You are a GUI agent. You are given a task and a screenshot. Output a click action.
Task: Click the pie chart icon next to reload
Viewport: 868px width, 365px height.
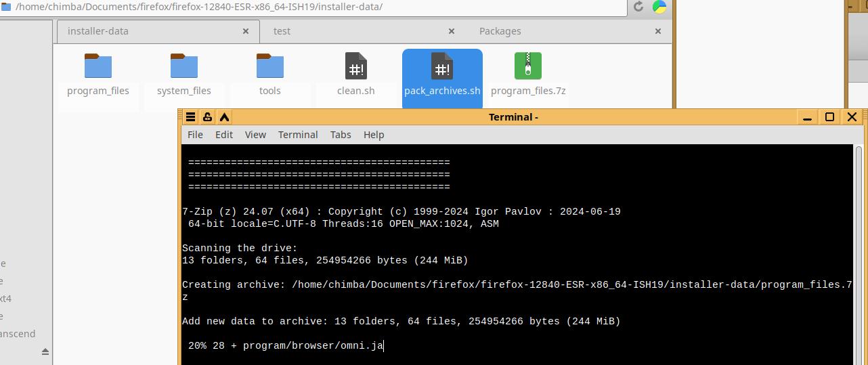point(659,7)
